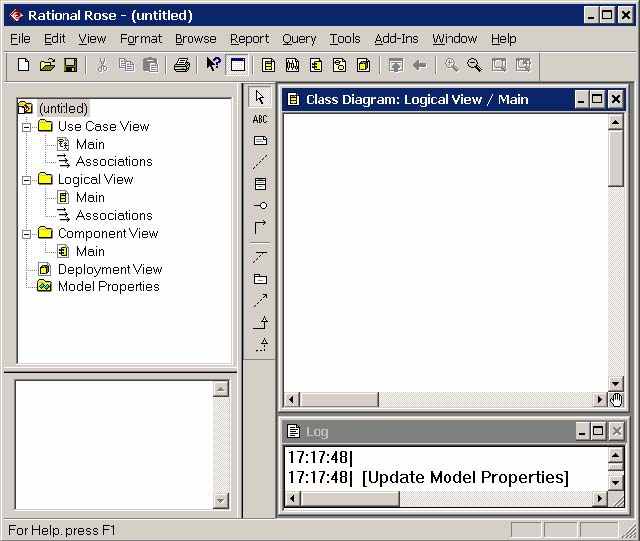640x541 pixels.
Task: Collapse the Logical View folder
Action: coord(27,180)
